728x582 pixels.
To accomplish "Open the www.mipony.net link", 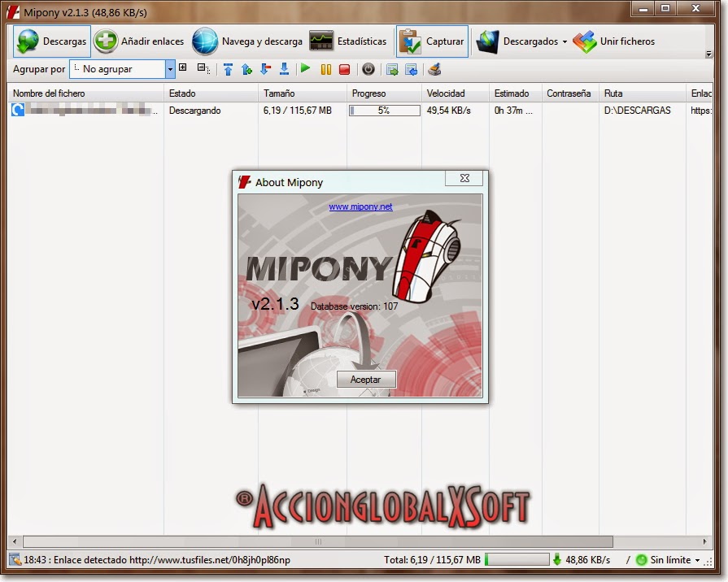I will [360, 206].
